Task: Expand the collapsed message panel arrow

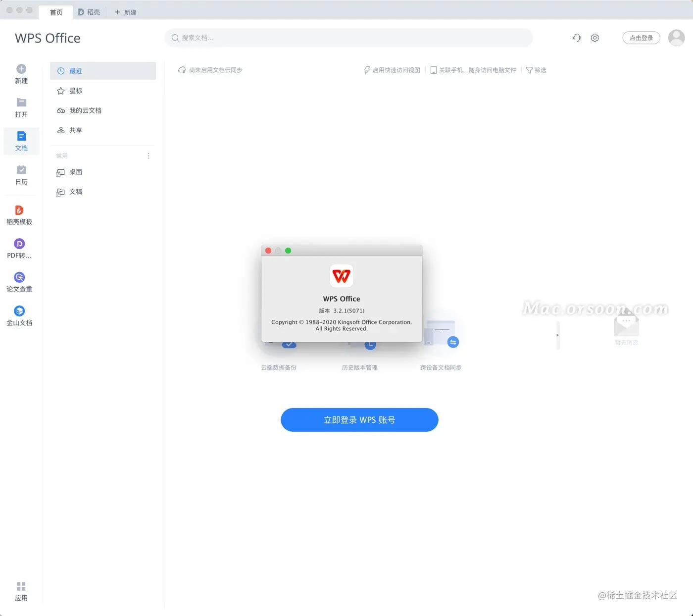Action: [557, 335]
